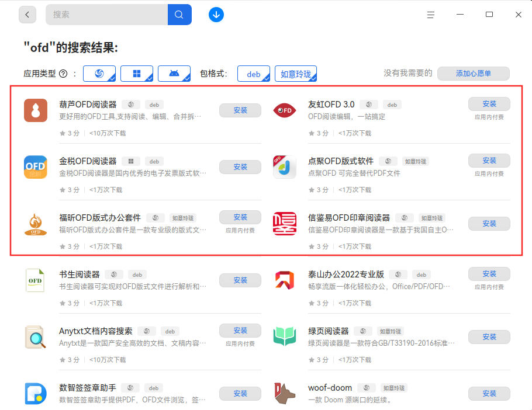Image resolution: width=532 pixels, height=410 pixels.
Task: Install 绿页阅读器
Action: (x=489, y=337)
